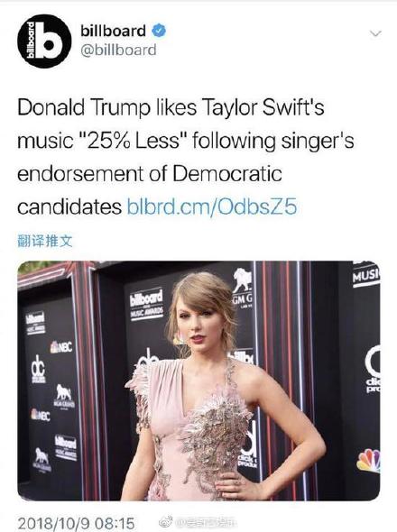Select the @billboard handle
The height and width of the screenshot is (532, 397).
[118, 50]
